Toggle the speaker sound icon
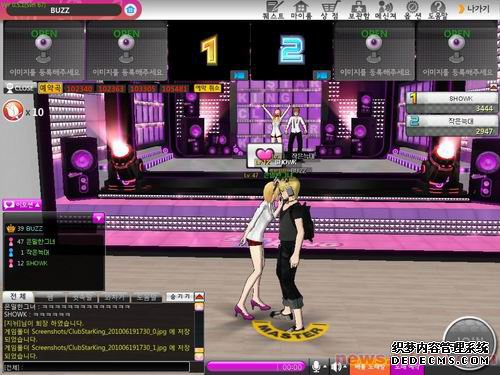Screen dimensions: 500x375 [x=335, y=367]
